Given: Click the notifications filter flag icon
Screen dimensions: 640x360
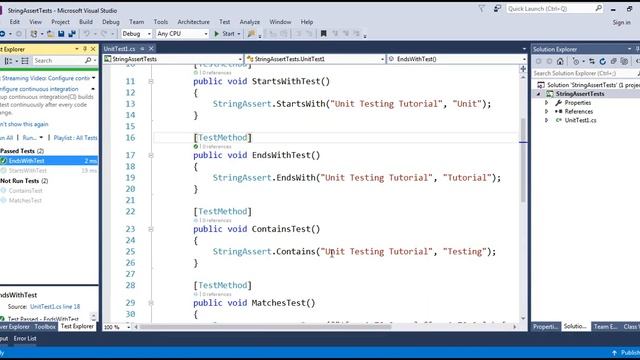Looking at the screenshot, I should (482, 9).
